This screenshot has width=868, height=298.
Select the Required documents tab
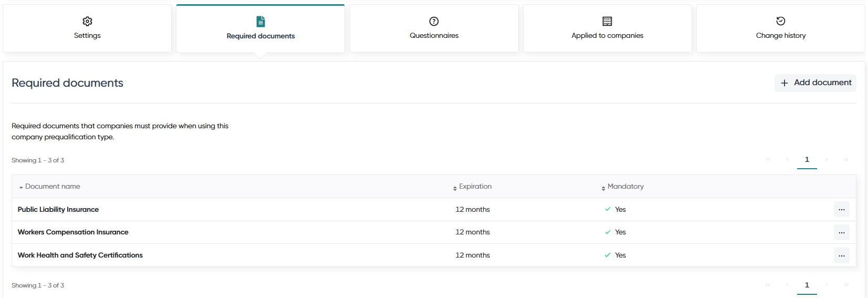click(x=260, y=29)
